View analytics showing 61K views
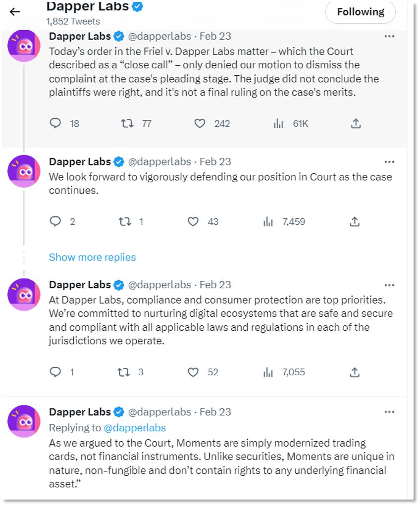Image resolution: width=420 pixels, height=506 pixels. point(278,123)
